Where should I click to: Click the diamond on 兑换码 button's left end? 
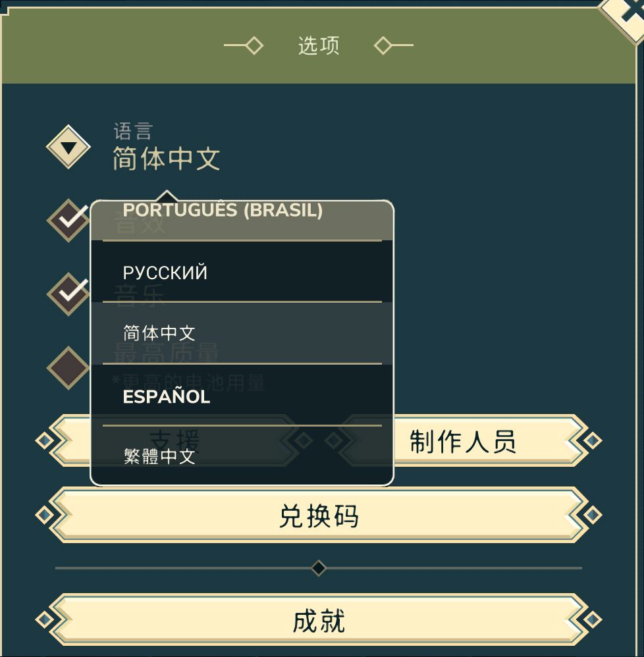click(44, 515)
